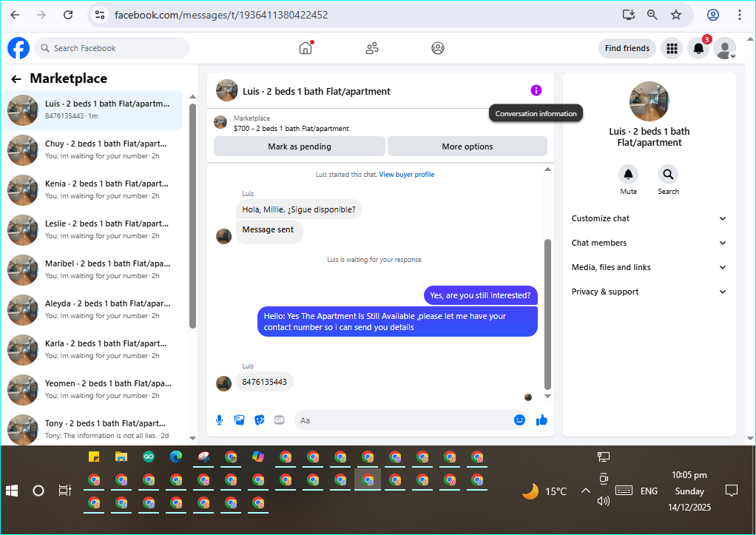Open Luis conversation in chat list

(93, 110)
